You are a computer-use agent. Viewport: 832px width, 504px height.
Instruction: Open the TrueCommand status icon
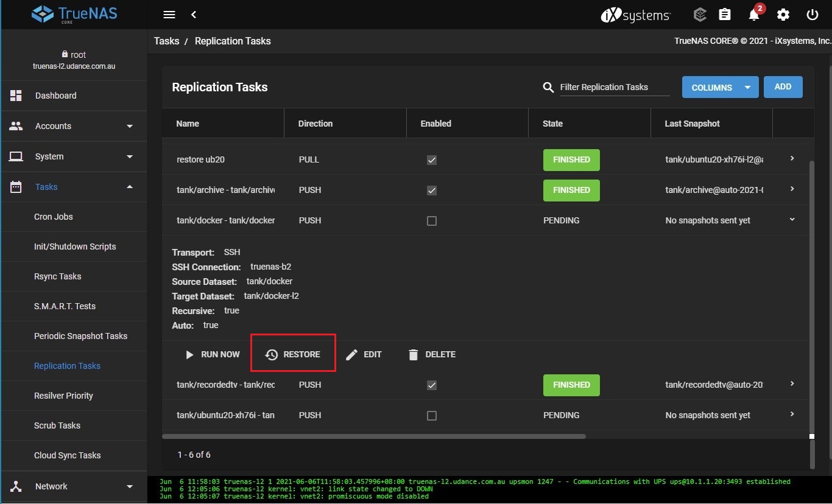(x=700, y=15)
